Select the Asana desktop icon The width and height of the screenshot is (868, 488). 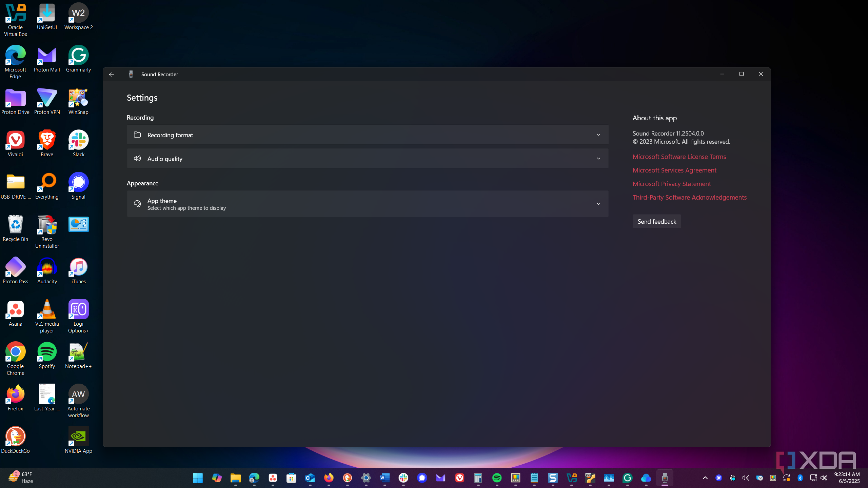(x=15, y=313)
